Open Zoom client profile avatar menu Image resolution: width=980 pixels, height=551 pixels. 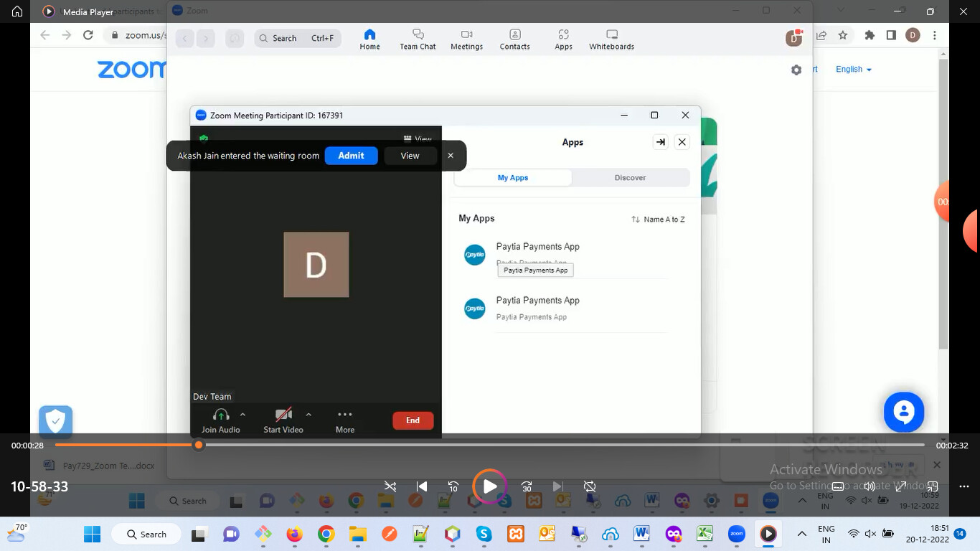point(793,38)
